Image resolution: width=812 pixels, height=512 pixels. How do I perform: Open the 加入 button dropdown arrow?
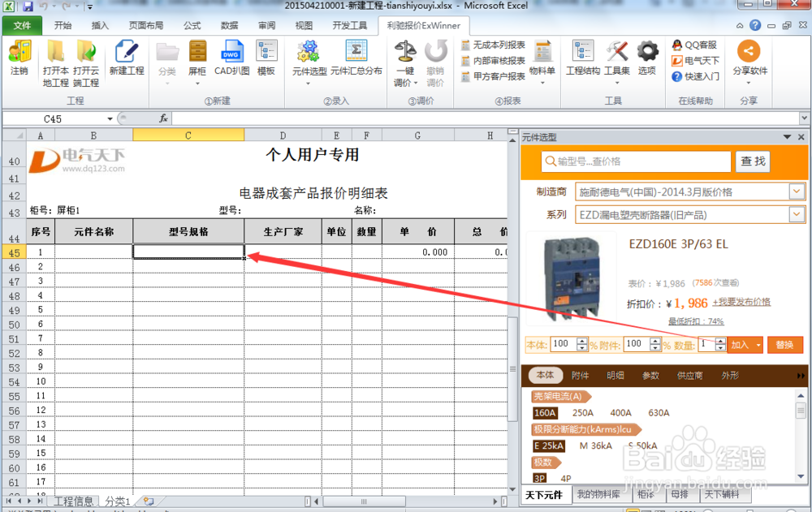[x=758, y=345]
